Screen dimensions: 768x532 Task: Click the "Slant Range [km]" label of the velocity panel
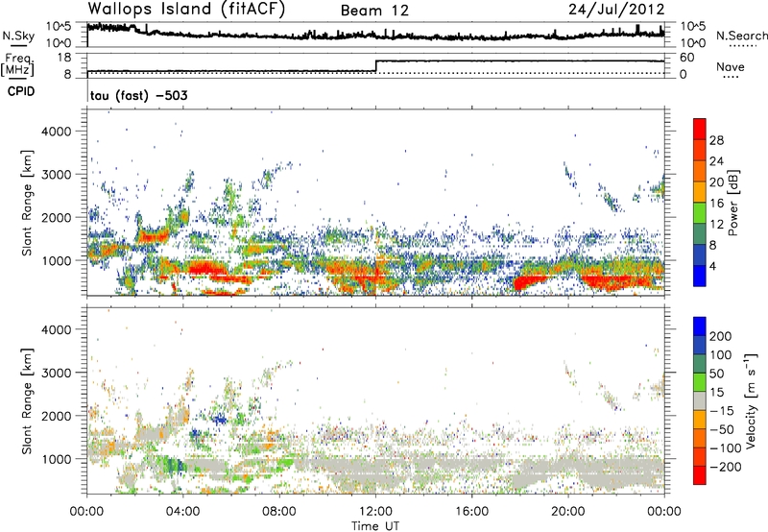click(27, 400)
